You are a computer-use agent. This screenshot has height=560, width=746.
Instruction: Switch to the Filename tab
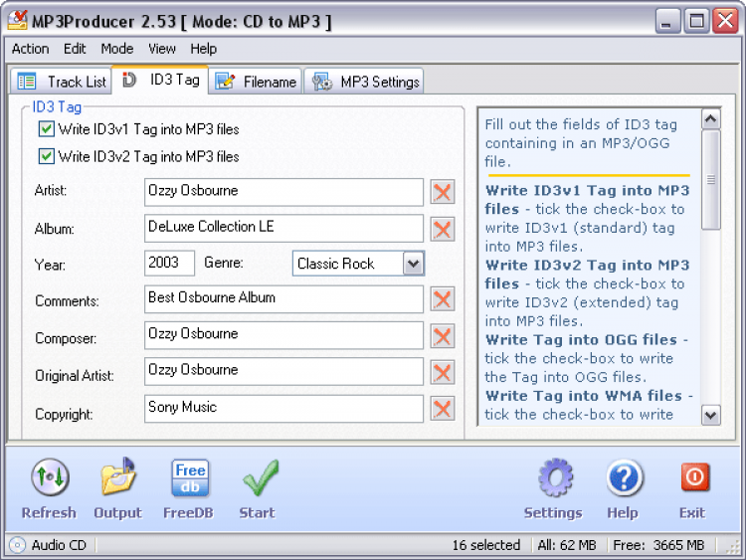tap(256, 82)
